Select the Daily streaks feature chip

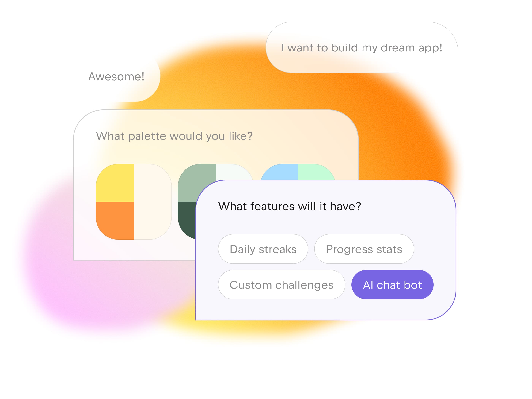coord(263,249)
